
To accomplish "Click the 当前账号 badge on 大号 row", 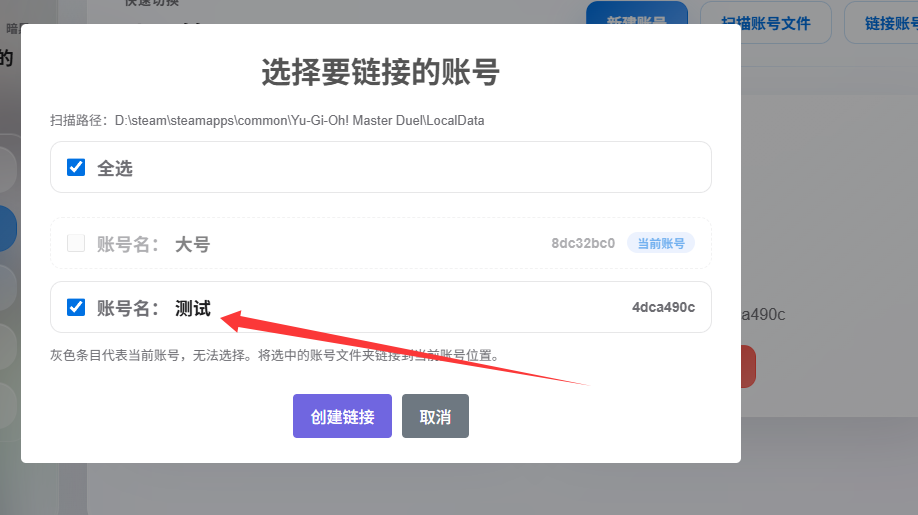I will (660, 243).
